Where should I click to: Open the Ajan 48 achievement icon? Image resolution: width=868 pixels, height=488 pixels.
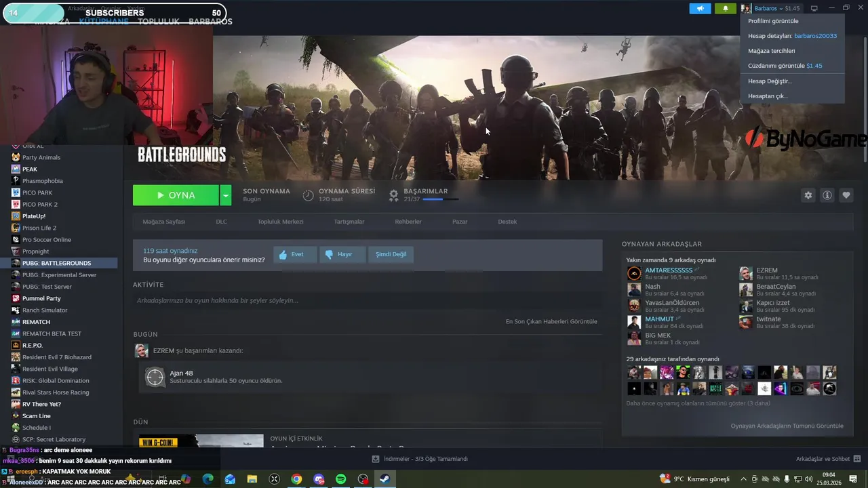click(x=155, y=376)
